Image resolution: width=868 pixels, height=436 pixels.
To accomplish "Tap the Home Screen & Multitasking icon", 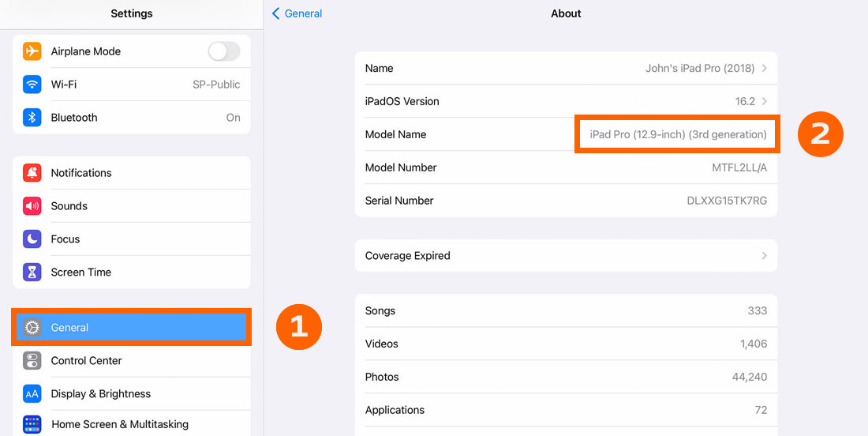I will click(32, 424).
